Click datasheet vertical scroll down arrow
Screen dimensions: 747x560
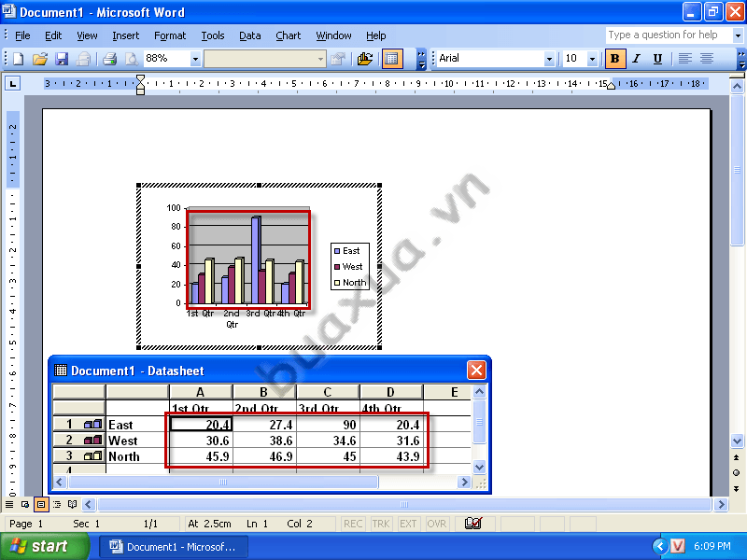click(479, 468)
